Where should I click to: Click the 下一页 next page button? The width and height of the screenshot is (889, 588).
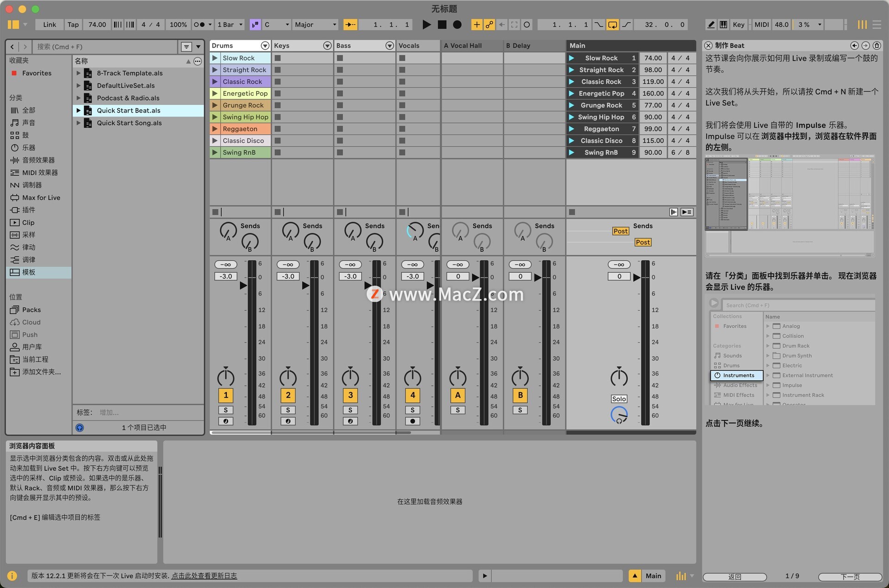pos(850,577)
